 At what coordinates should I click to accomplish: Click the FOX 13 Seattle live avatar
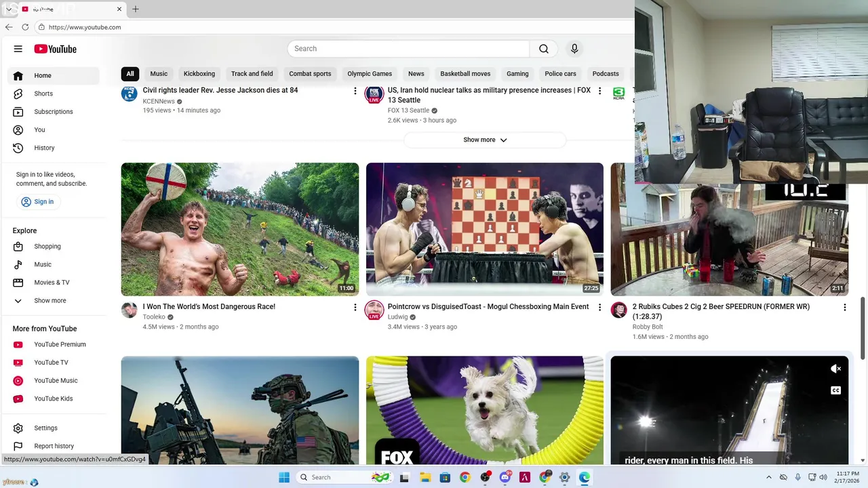click(x=374, y=94)
